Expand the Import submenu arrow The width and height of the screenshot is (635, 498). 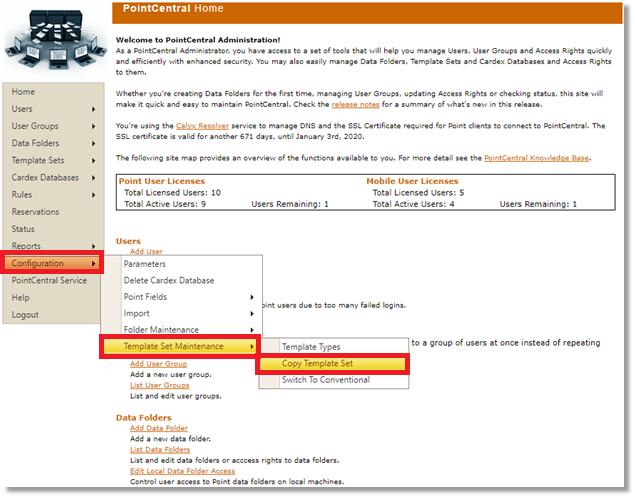coord(252,314)
